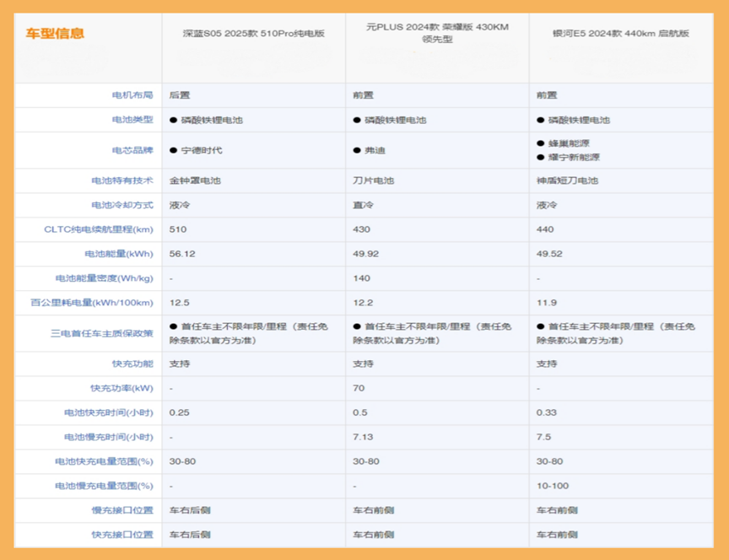The image size is (729, 560).
Task: Click the 电池快充时间(小时) row label
Action: [x=109, y=412]
